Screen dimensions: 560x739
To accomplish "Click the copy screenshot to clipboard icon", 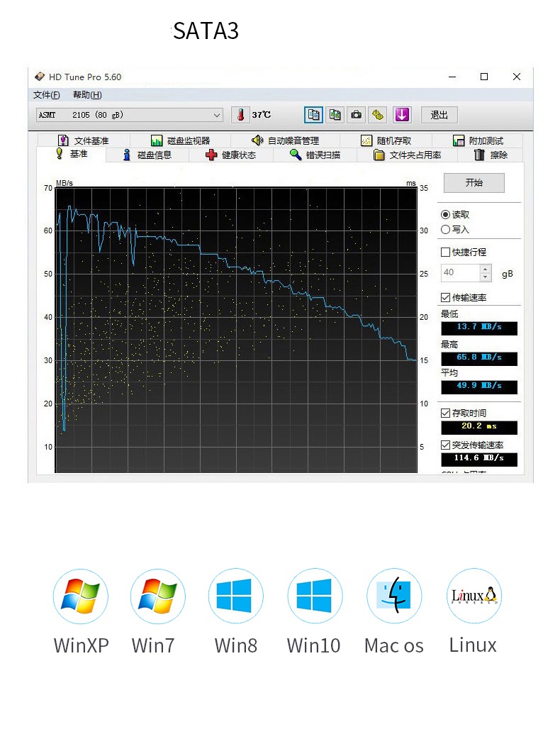I will [x=335, y=114].
